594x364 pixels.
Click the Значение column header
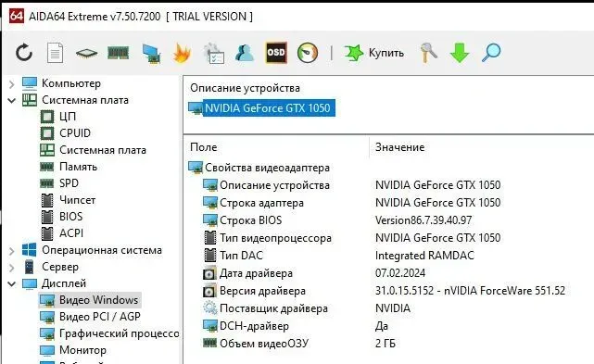(x=399, y=147)
